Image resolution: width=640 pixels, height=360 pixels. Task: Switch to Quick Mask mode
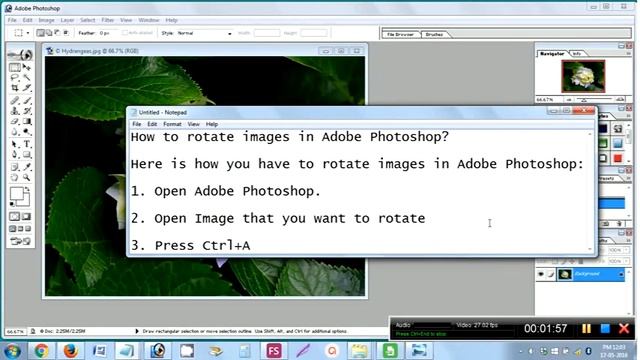(27, 216)
